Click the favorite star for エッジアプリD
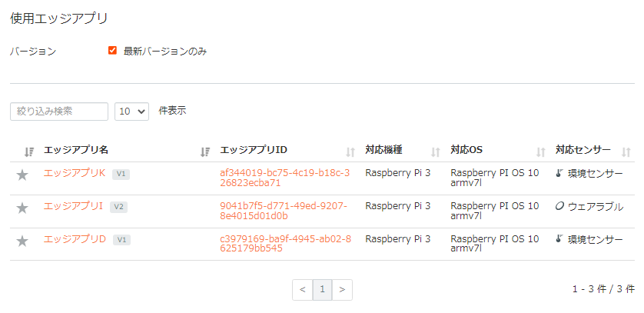Viewport: 644px width, 313px height. click(x=22, y=241)
